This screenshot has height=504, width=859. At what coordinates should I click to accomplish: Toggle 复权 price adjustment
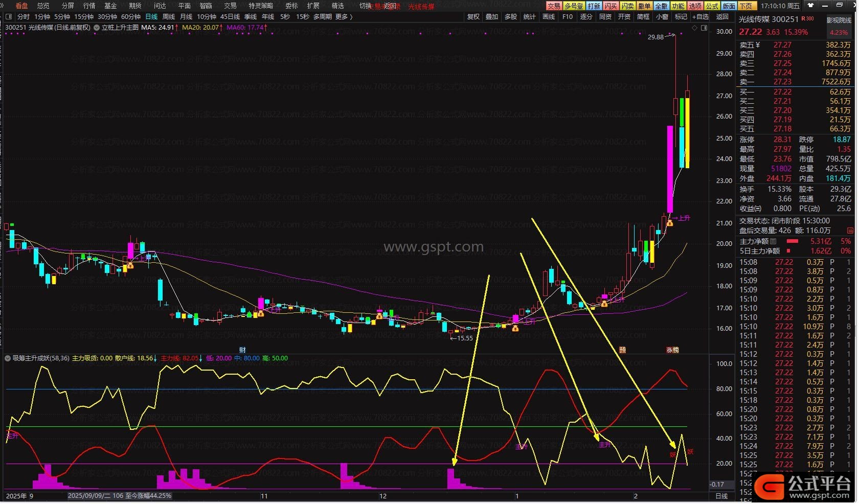point(473,17)
